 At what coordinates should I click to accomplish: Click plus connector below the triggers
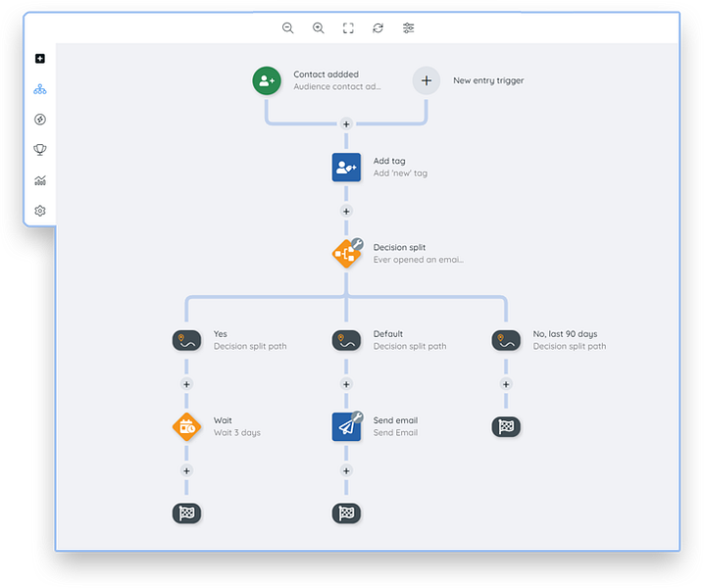[346, 124]
